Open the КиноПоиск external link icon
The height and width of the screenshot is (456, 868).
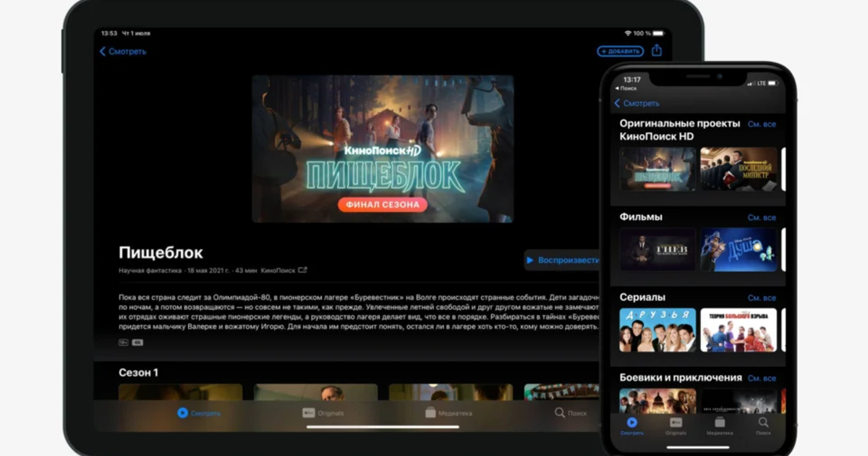(x=302, y=270)
